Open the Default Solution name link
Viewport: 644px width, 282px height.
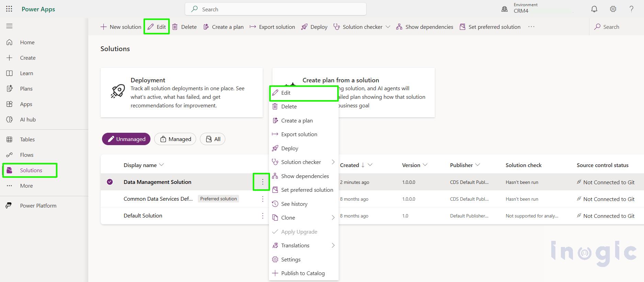143,215
